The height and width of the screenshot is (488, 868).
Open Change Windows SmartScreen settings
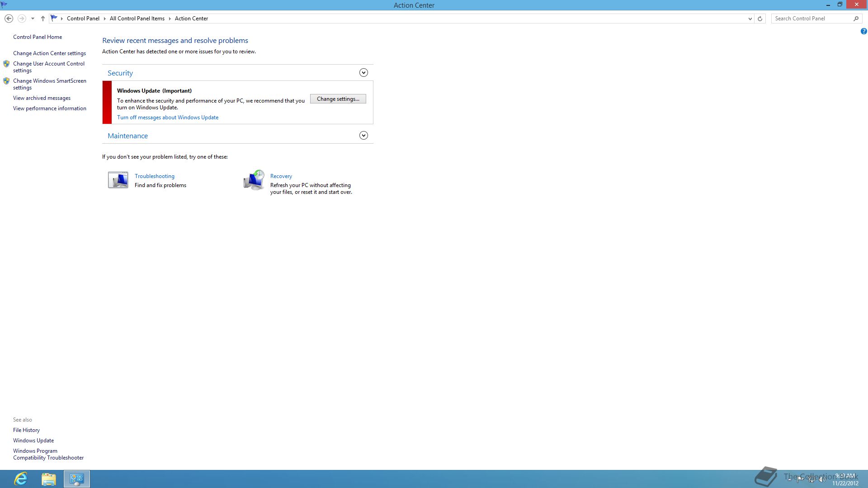pos(50,84)
